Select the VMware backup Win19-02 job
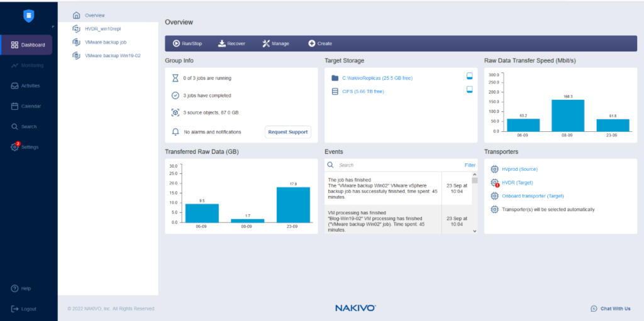This screenshot has height=321, width=644. [108, 55]
